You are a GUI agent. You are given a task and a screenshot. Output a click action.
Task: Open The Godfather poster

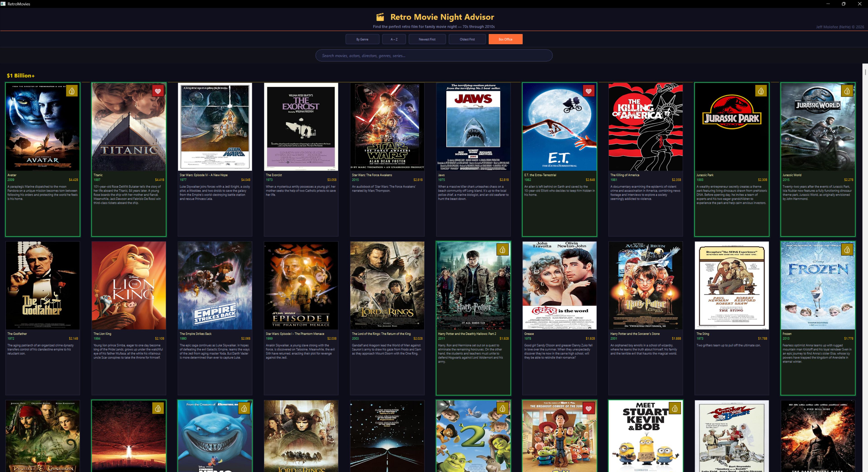pyautogui.click(x=43, y=285)
